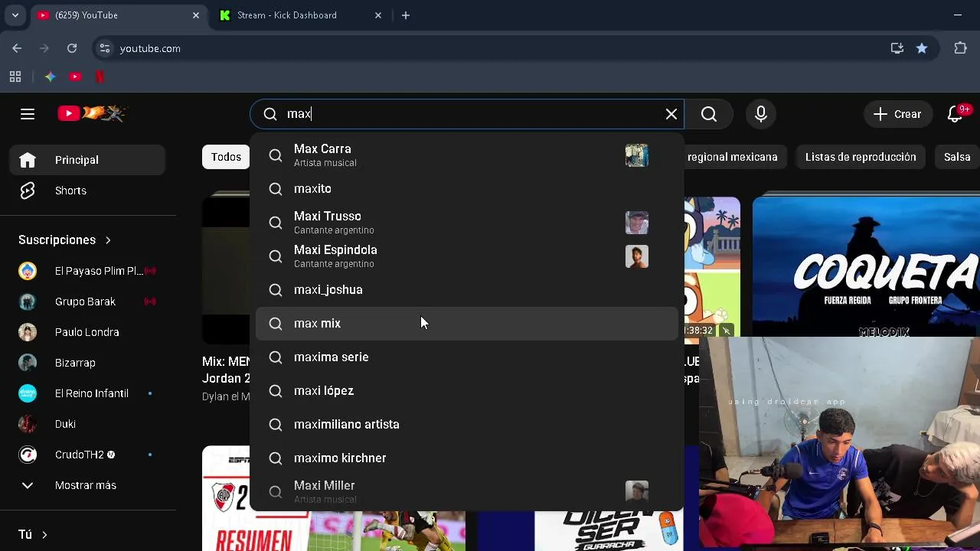Click the magnifier search button
The image size is (980, 551).
tap(709, 114)
